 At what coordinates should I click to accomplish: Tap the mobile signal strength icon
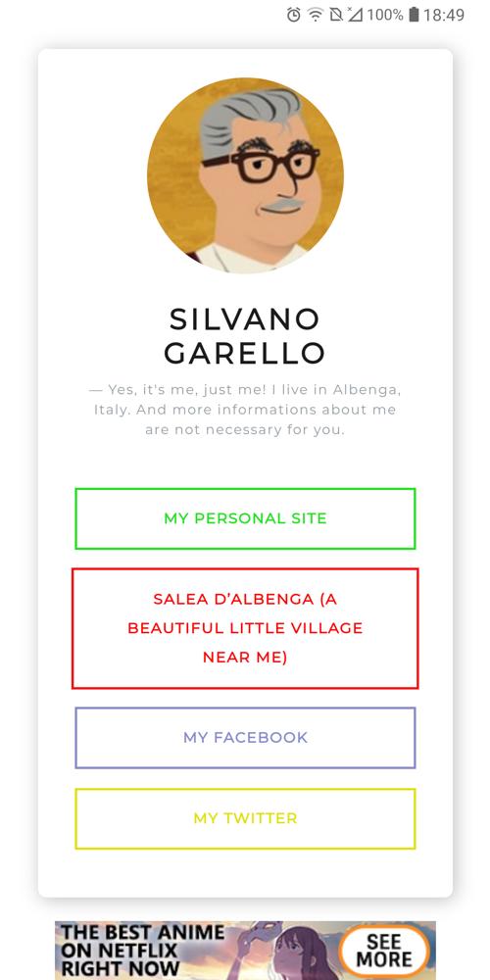click(x=355, y=15)
